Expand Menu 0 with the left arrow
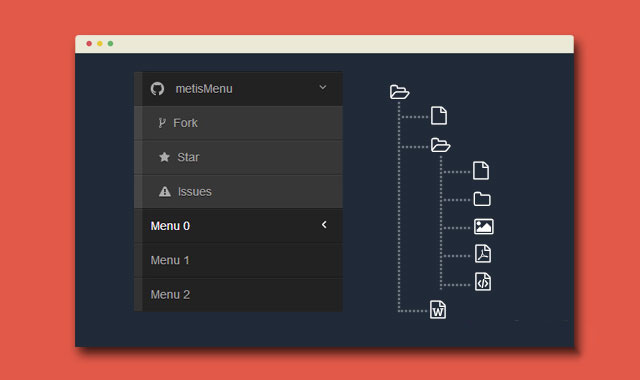 point(324,224)
